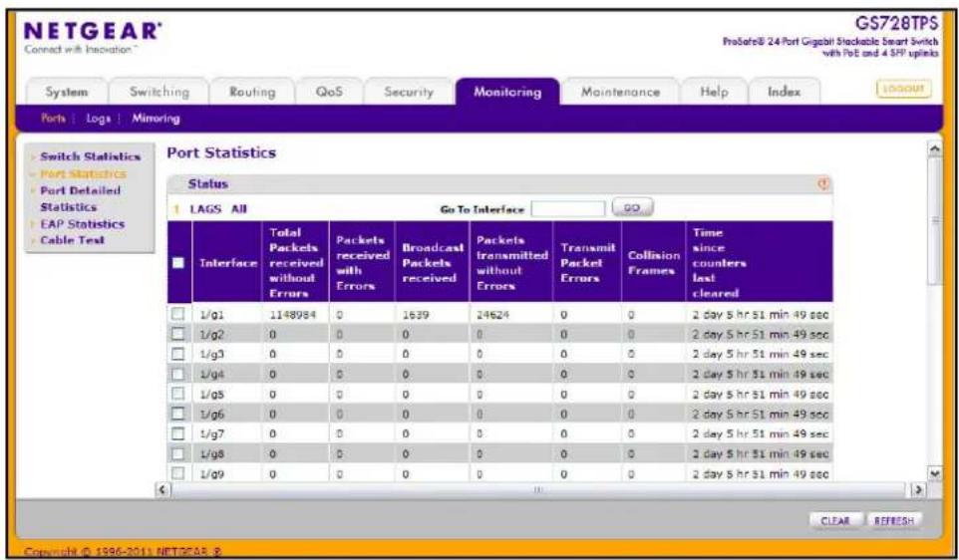Open the Routing tab
Screen dimensions: 959x560
(252, 92)
